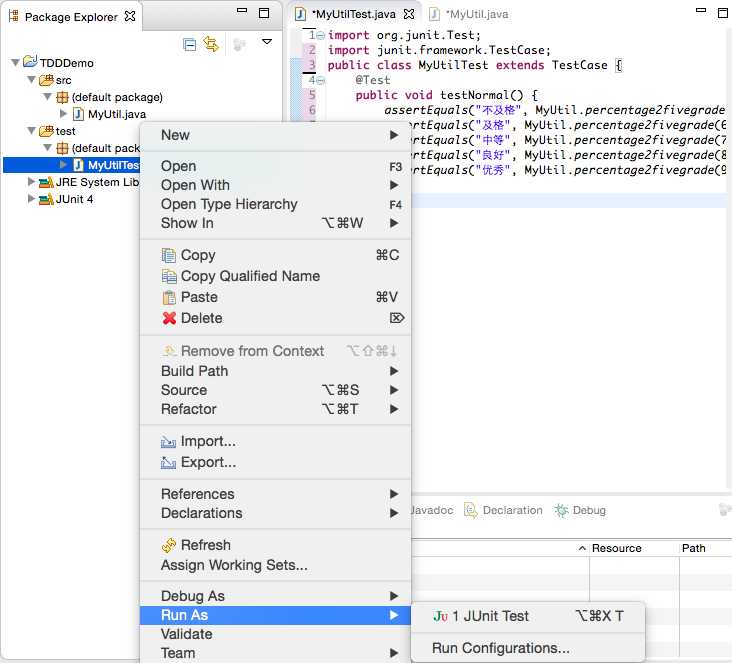Choose Import... from the context menu
Viewport: 732px width, 663px height.
point(207,441)
